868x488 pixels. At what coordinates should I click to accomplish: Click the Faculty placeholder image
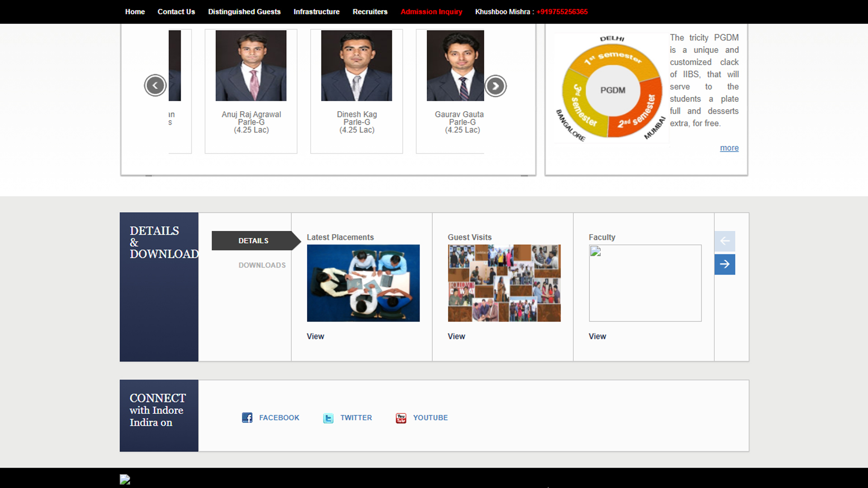coord(645,283)
